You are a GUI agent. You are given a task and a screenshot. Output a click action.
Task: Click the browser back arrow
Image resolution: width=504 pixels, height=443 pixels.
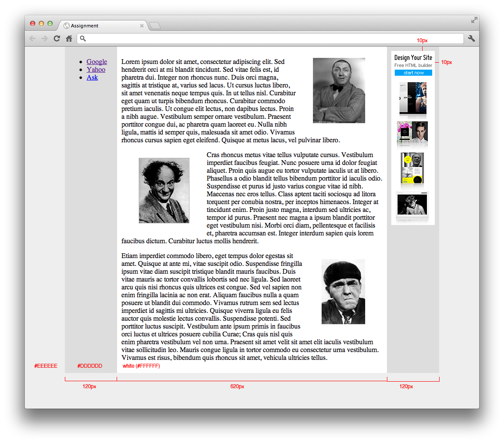tap(33, 39)
